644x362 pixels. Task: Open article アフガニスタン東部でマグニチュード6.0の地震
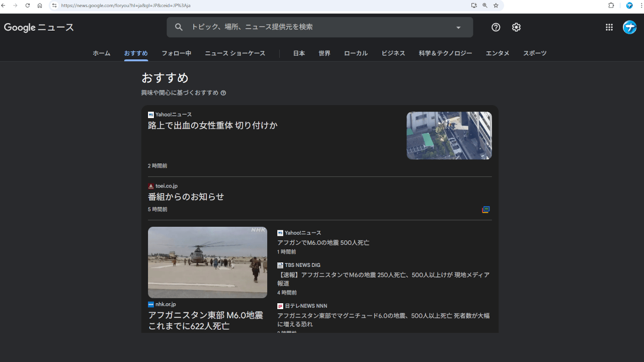click(383, 320)
